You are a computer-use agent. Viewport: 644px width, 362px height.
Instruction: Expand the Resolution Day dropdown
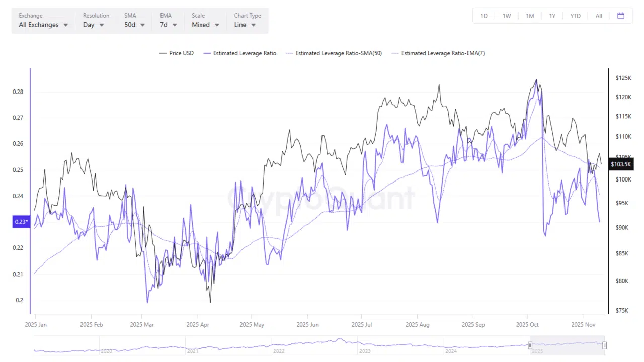94,25
